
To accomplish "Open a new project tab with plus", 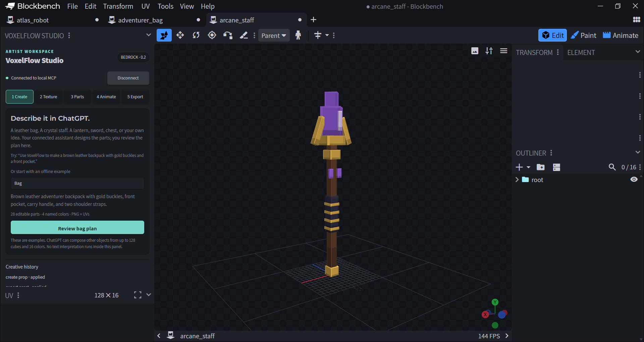I will (313, 20).
